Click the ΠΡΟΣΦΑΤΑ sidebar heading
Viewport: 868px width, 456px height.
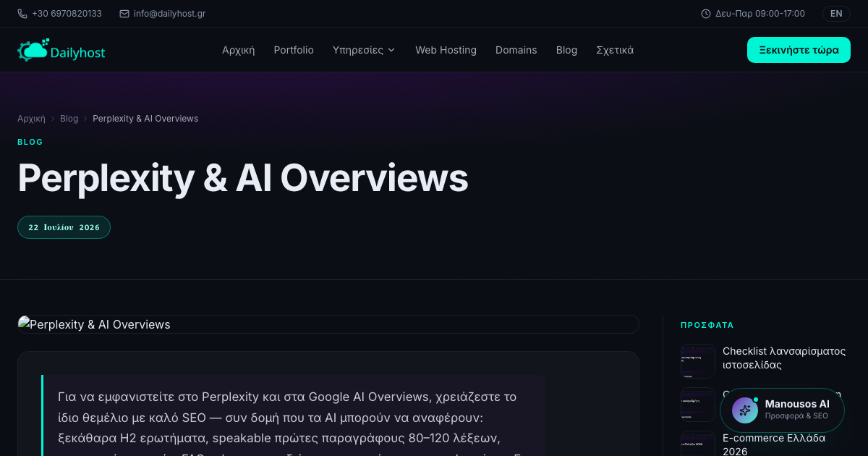click(707, 326)
